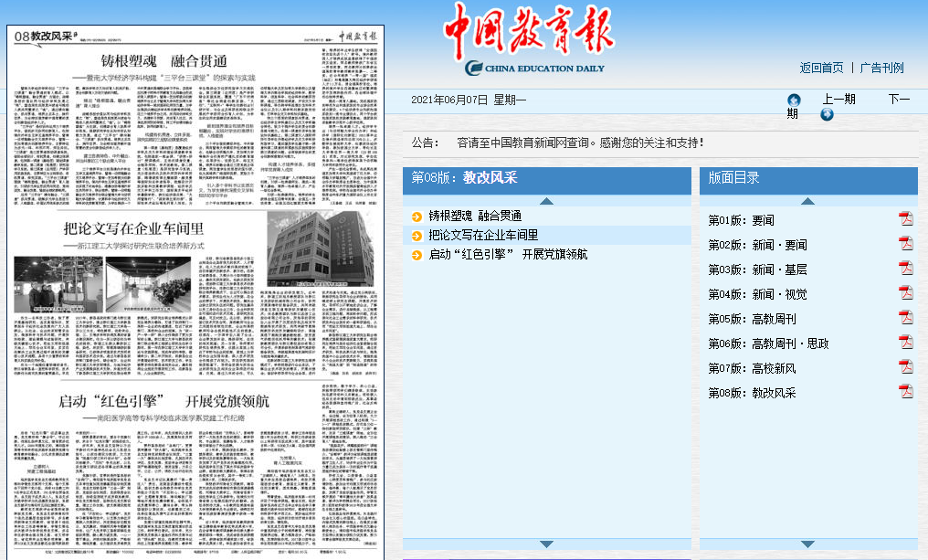The image size is (928, 560).
Task: Open the 广告刊例 link
Action: point(881,68)
